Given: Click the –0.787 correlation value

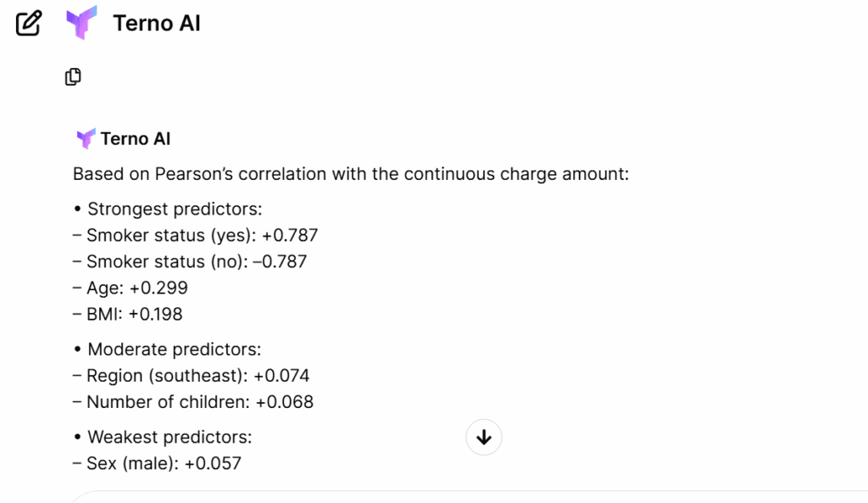Looking at the screenshot, I should tap(283, 261).
